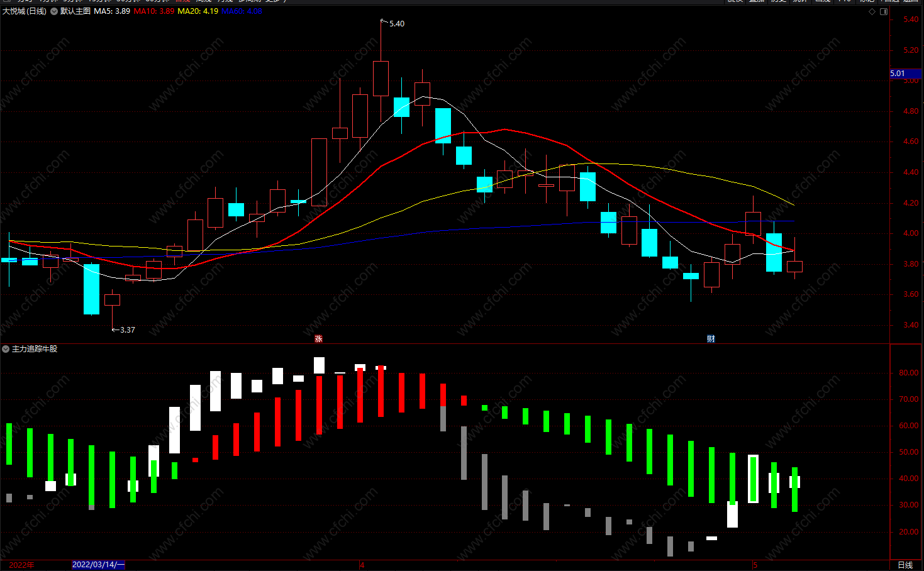Image resolution: width=924 pixels, height=571 pixels.
Task: Click month marker 5 on time axis
Action: pos(755,565)
